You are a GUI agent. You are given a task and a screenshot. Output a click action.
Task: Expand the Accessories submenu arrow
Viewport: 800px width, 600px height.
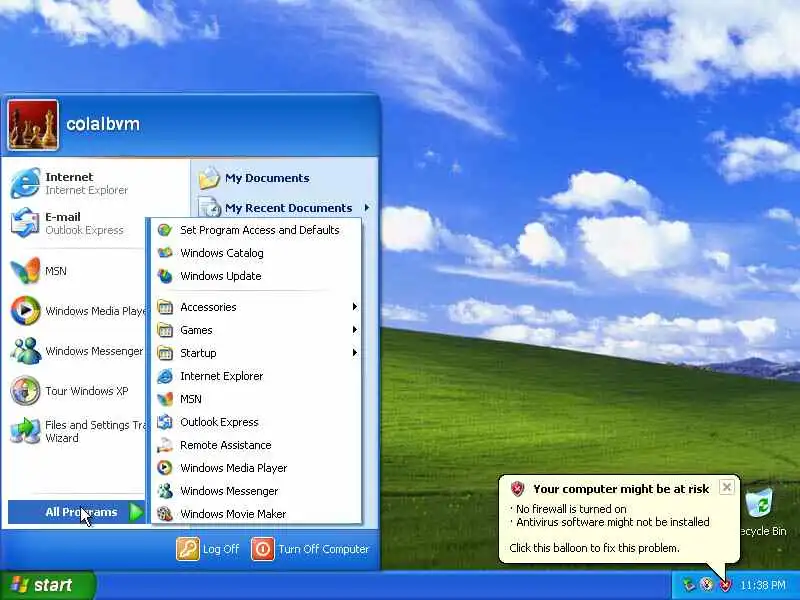(355, 307)
